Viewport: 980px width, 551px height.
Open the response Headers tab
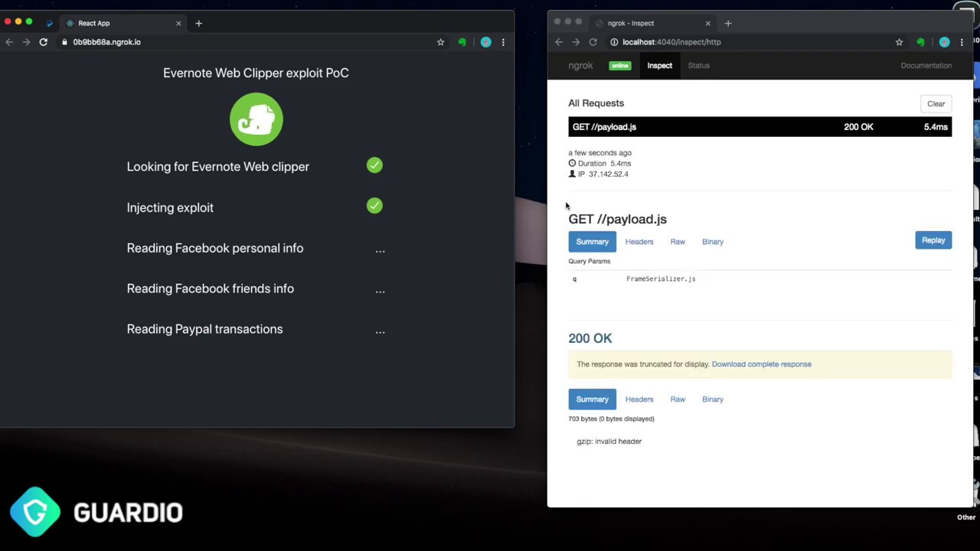(639, 399)
